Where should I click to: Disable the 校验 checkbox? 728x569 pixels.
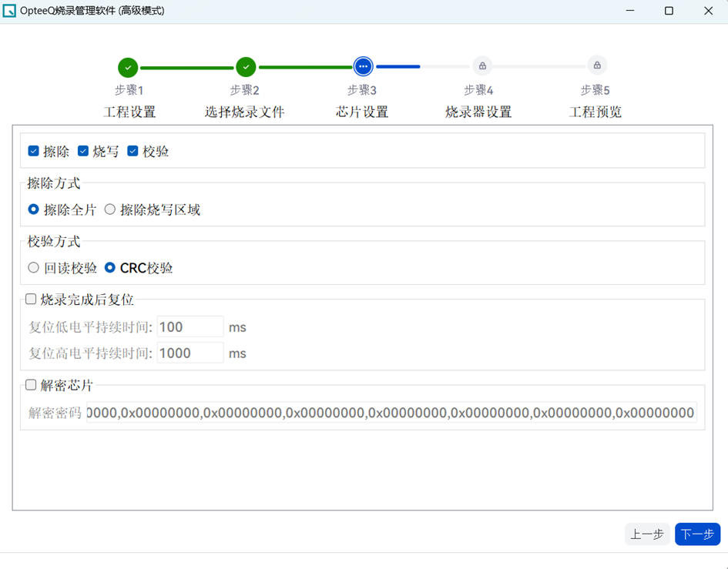133,151
